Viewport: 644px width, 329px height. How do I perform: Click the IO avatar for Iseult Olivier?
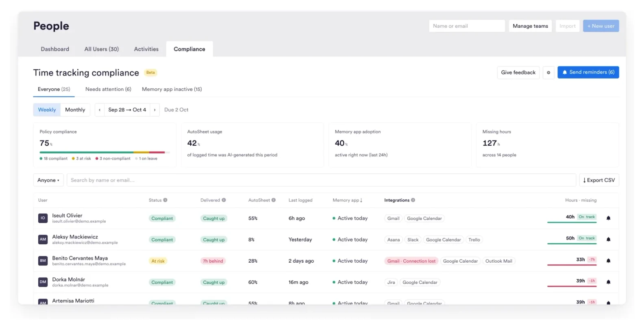43,218
